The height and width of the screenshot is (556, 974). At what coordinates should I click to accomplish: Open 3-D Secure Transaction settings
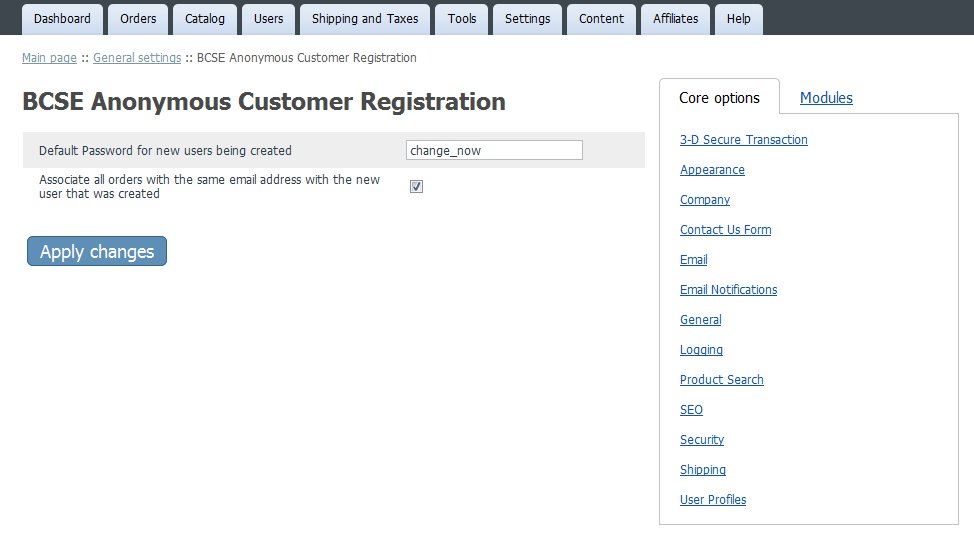click(x=744, y=140)
